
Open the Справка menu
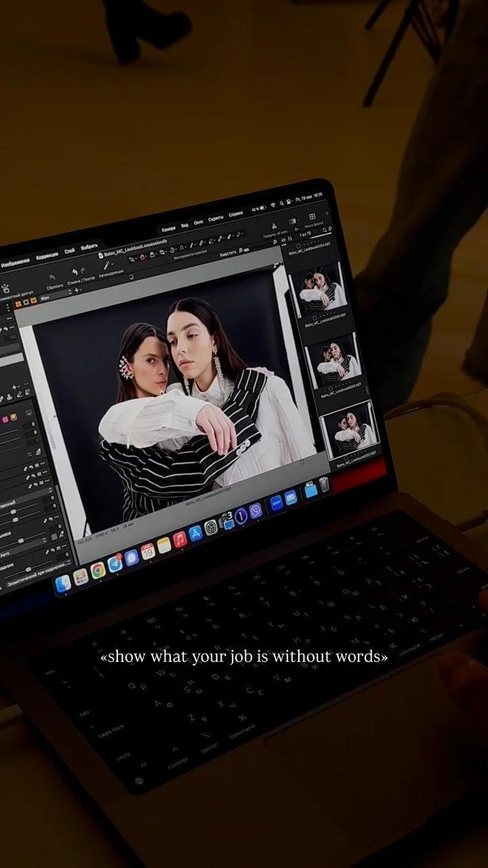[x=236, y=214]
